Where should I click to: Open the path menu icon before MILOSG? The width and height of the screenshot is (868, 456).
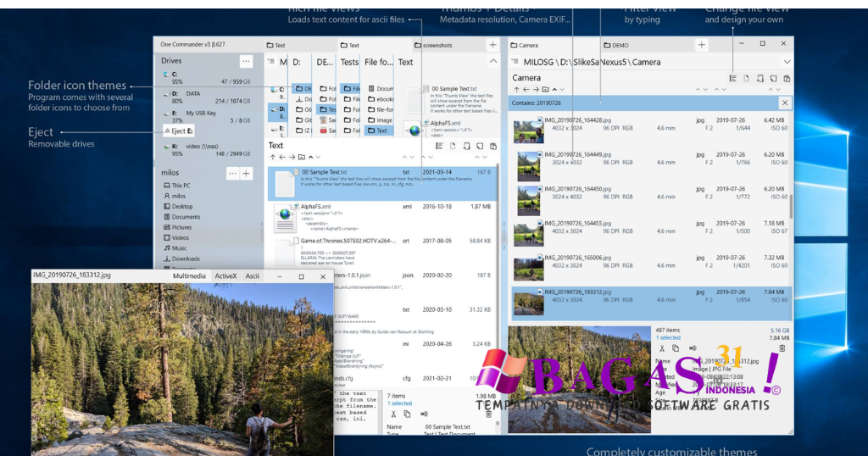click(x=515, y=62)
